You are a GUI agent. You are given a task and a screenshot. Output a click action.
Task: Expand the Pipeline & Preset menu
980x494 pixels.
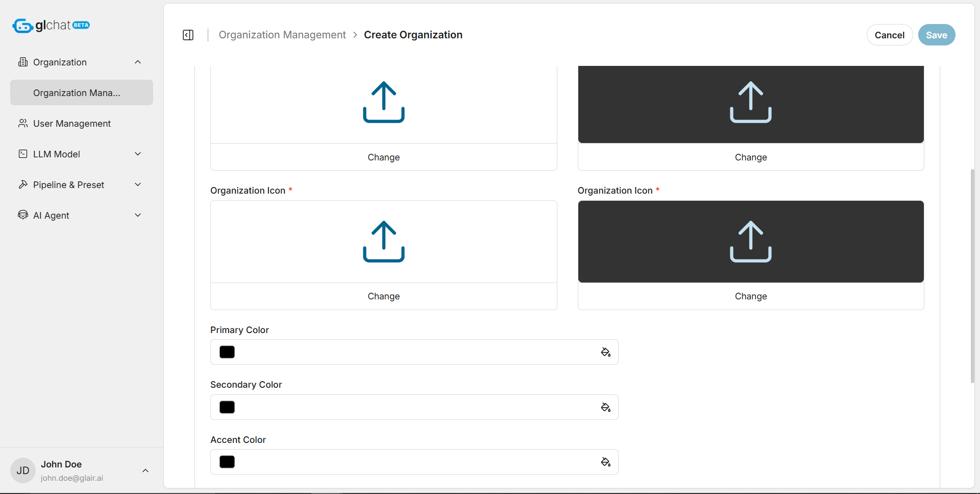[x=137, y=185]
